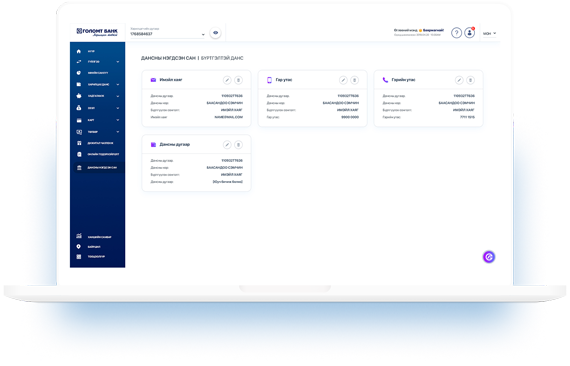Open the user profile icon with the red badge
This screenshot has width=570, height=366.
pos(469,33)
